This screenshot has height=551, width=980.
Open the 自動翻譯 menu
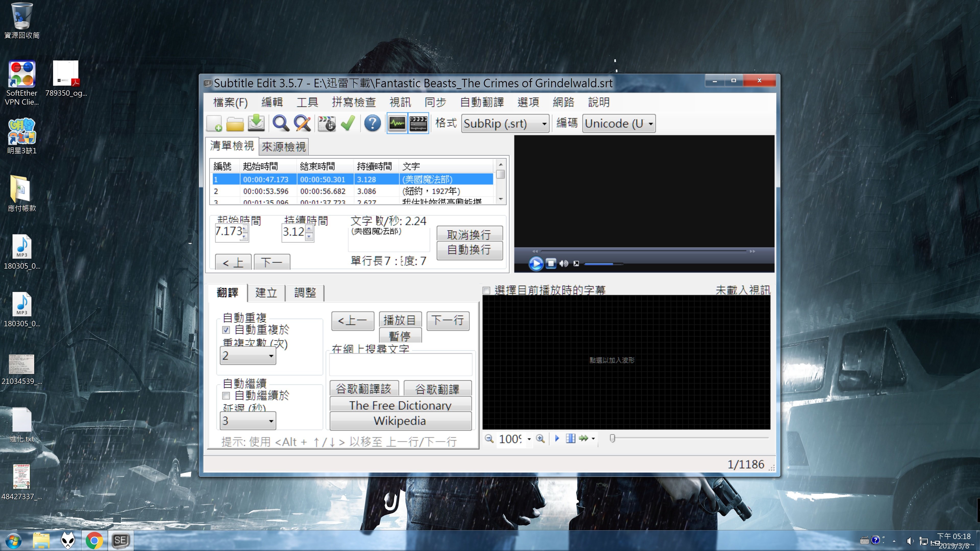(482, 102)
